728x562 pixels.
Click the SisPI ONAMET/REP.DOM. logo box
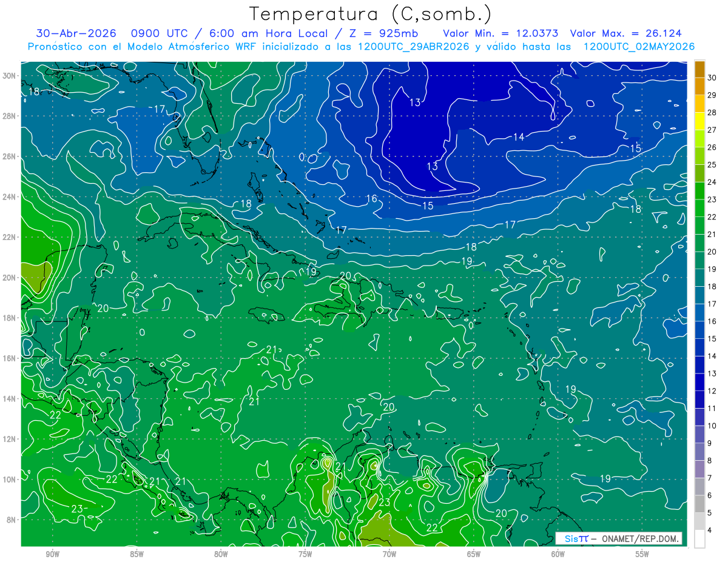point(619,538)
